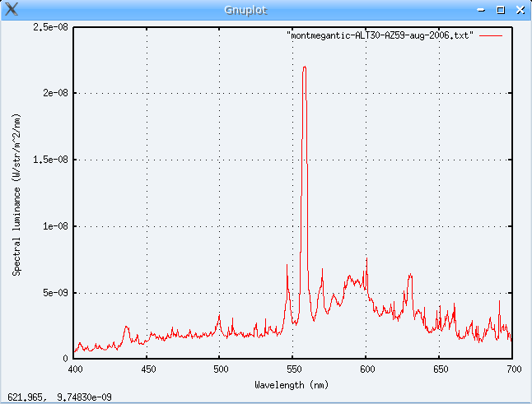Maximize the Gnuplot window

[x=501, y=10]
